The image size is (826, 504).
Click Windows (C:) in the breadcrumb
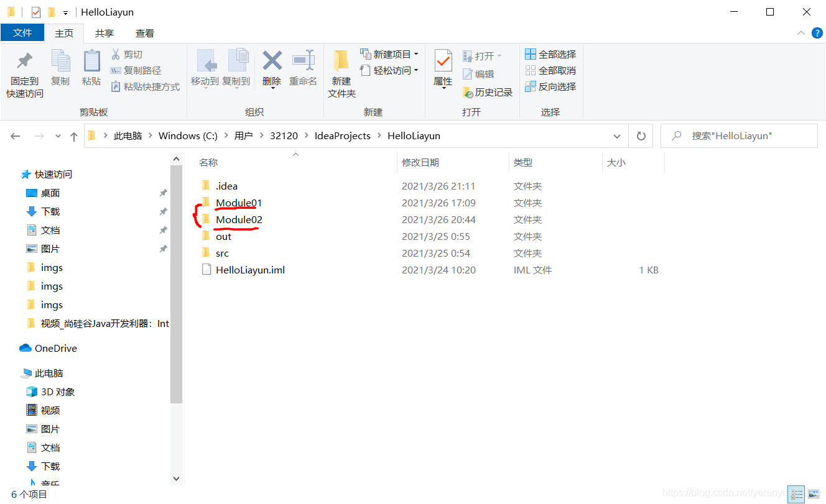pos(188,136)
